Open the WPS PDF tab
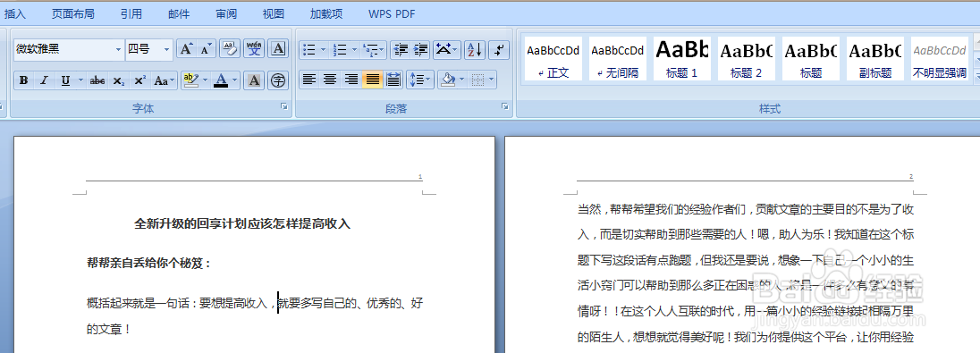980x353 pixels. [392, 13]
